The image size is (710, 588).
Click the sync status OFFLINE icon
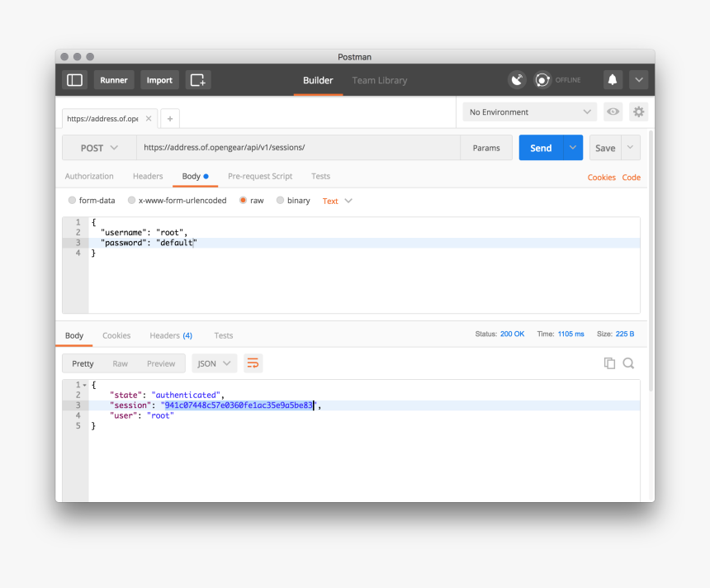tap(542, 80)
